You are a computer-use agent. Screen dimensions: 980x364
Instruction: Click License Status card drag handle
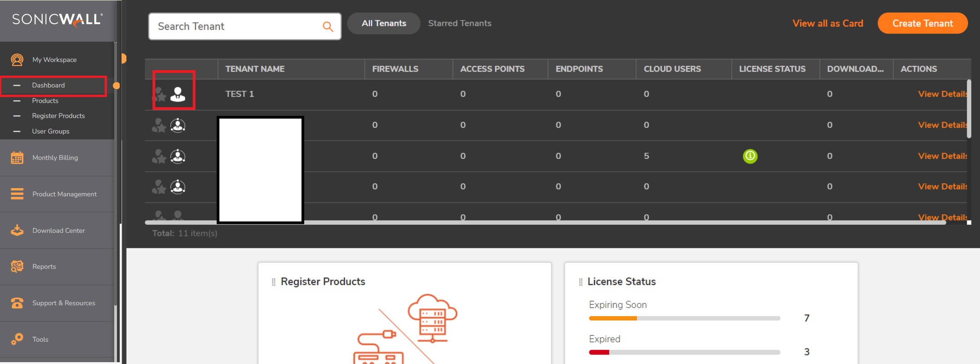pyautogui.click(x=580, y=282)
